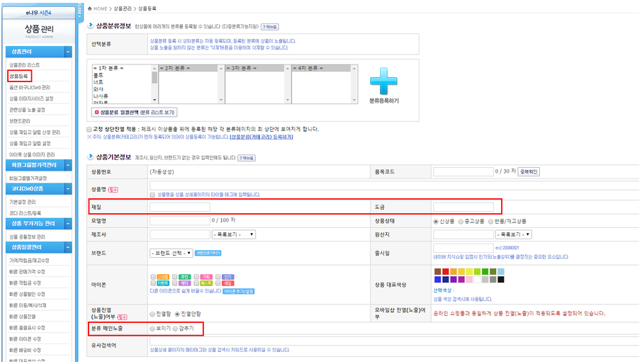Collapse the 상품일괄관리 sidebar section

(68, 247)
